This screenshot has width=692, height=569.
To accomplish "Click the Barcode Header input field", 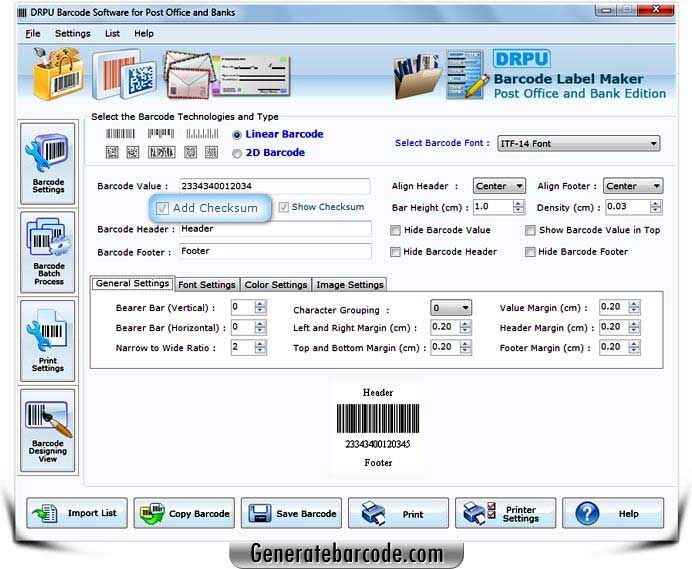I will click(275, 229).
